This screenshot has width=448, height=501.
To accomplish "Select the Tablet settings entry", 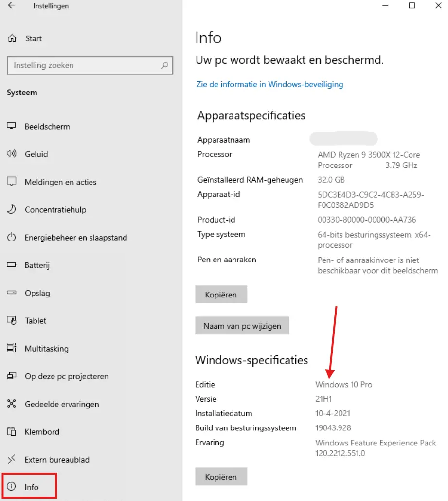I will pos(36,321).
